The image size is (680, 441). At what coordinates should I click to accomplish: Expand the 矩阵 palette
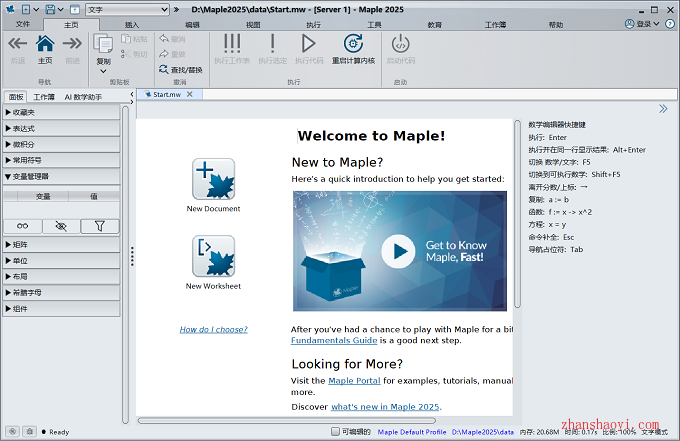point(61,245)
